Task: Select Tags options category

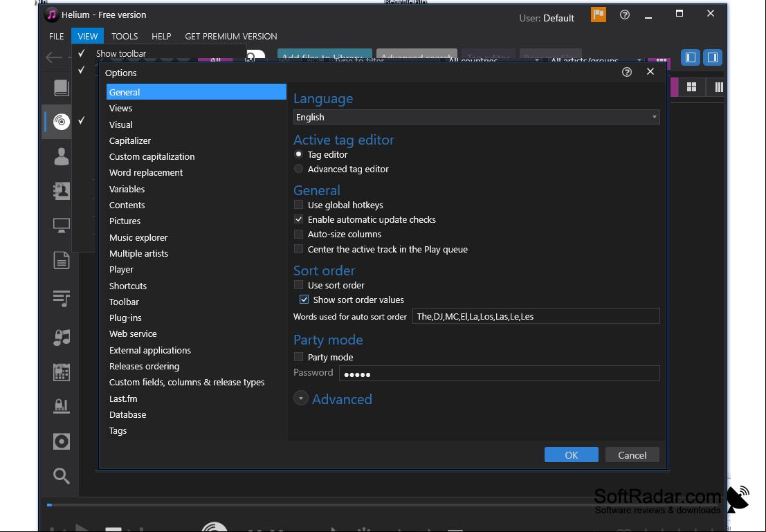Action: click(x=197, y=430)
